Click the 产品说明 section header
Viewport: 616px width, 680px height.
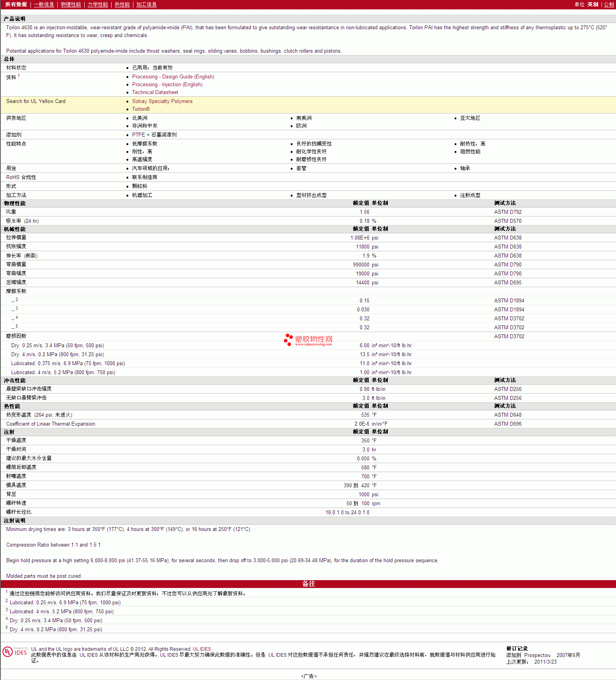click(x=14, y=19)
